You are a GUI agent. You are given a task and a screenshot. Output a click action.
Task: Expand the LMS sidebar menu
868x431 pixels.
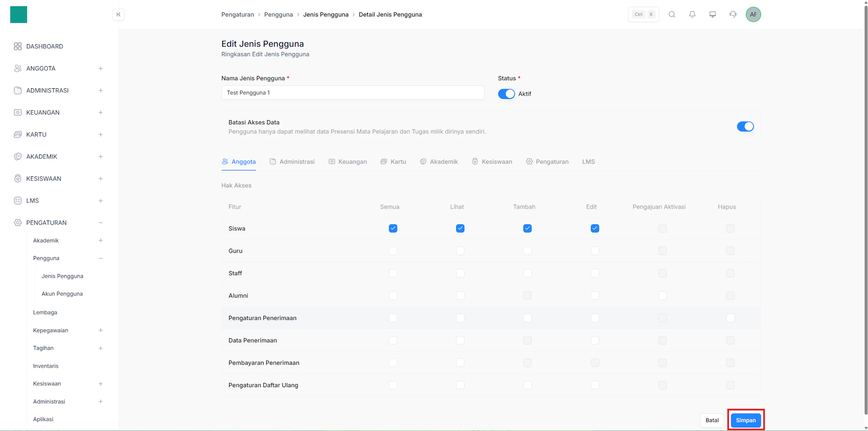(x=100, y=201)
